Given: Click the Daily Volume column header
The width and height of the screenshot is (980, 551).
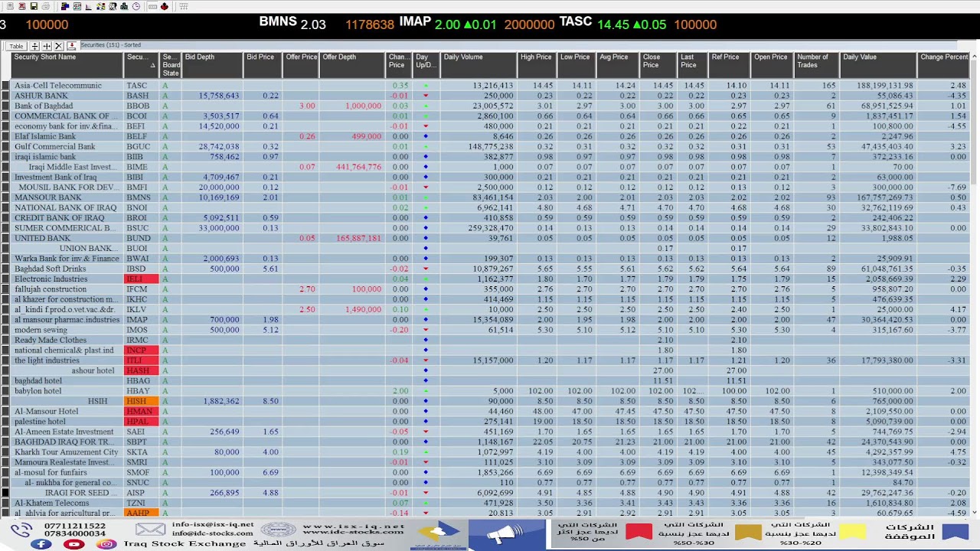Looking at the screenshot, I should pyautogui.click(x=479, y=64).
